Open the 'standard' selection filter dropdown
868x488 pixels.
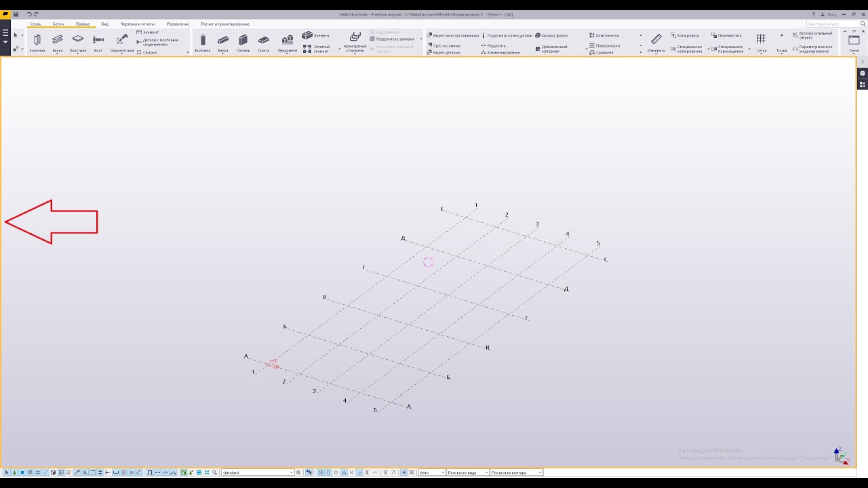point(258,472)
